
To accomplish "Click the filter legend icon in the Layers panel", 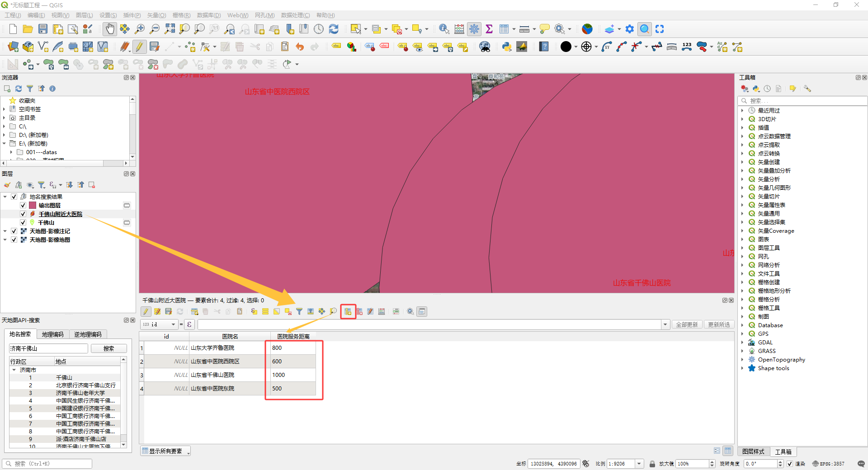I will click(x=42, y=185).
